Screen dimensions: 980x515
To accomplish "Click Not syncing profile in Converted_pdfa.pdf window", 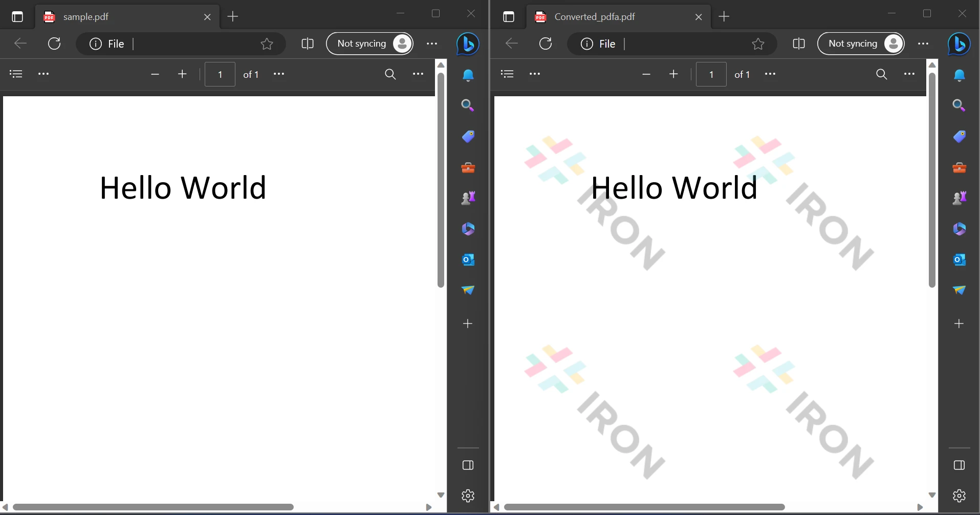I will tap(861, 44).
